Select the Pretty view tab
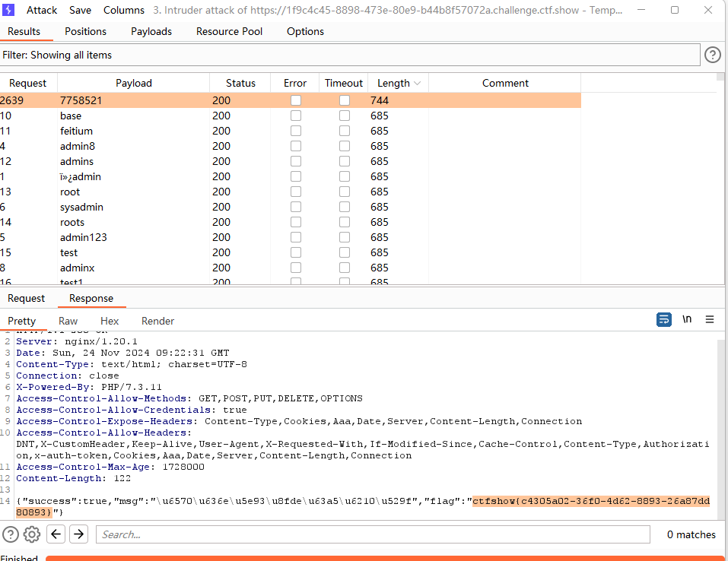Viewport: 728px width, 561px height. point(22,321)
